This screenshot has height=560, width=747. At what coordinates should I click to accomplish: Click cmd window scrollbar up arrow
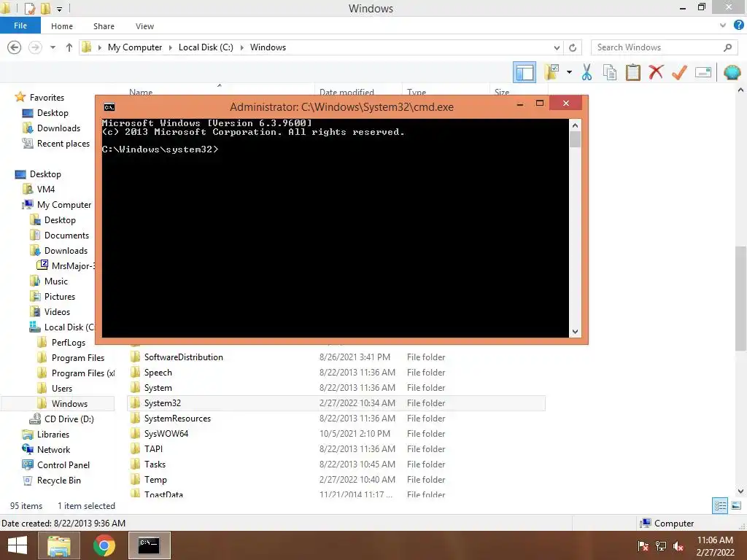pyautogui.click(x=575, y=125)
